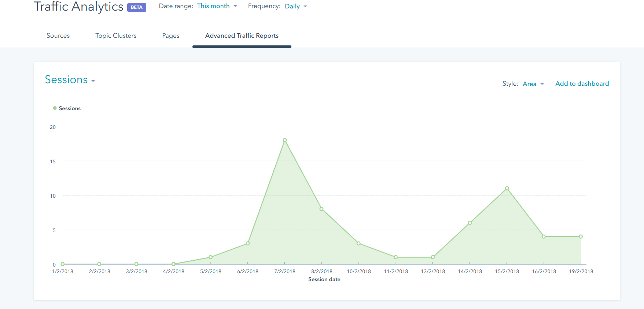Click the 14/2/2018 chart marker
Image resolution: width=644 pixels, height=309 pixels.
tap(470, 223)
